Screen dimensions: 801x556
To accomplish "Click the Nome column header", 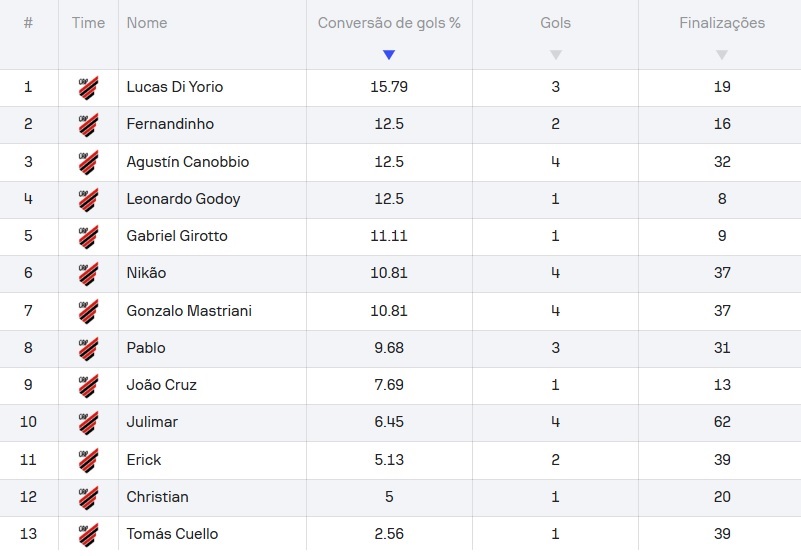I will 147,23.
